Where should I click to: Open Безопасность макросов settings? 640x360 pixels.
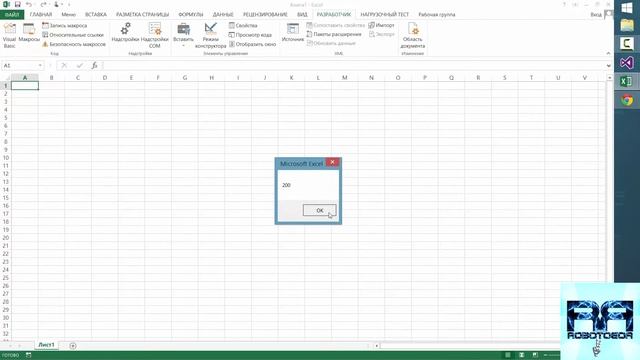point(74,44)
